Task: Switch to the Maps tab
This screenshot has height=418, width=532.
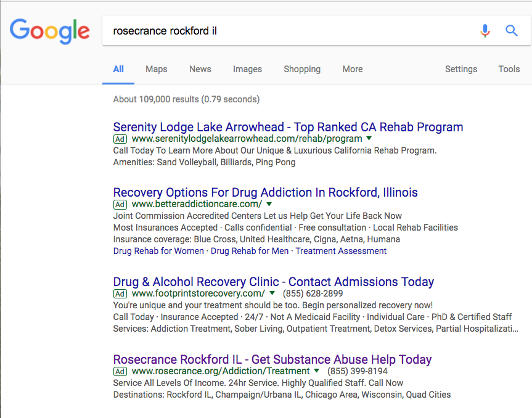Action: 157,69
